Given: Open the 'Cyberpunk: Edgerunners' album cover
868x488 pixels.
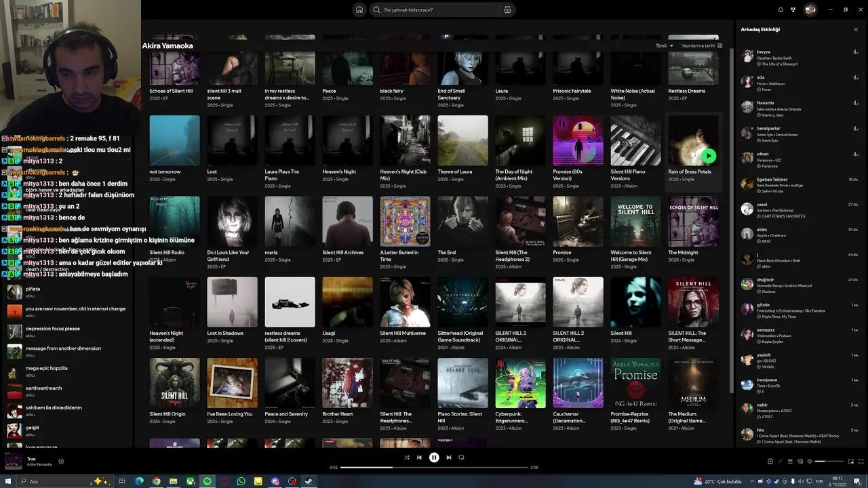Looking at the screenshot, I should tap(520, 383).
